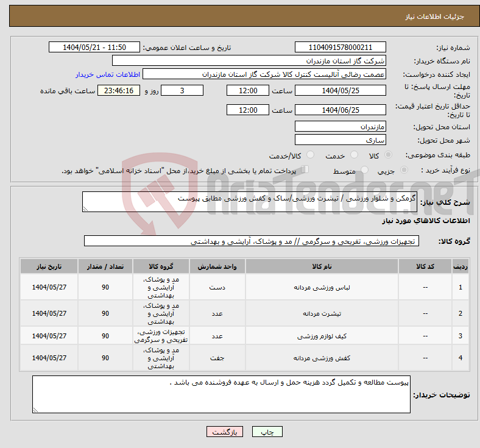
Task: Click the بازگشت back button
Action: [225, 432]
